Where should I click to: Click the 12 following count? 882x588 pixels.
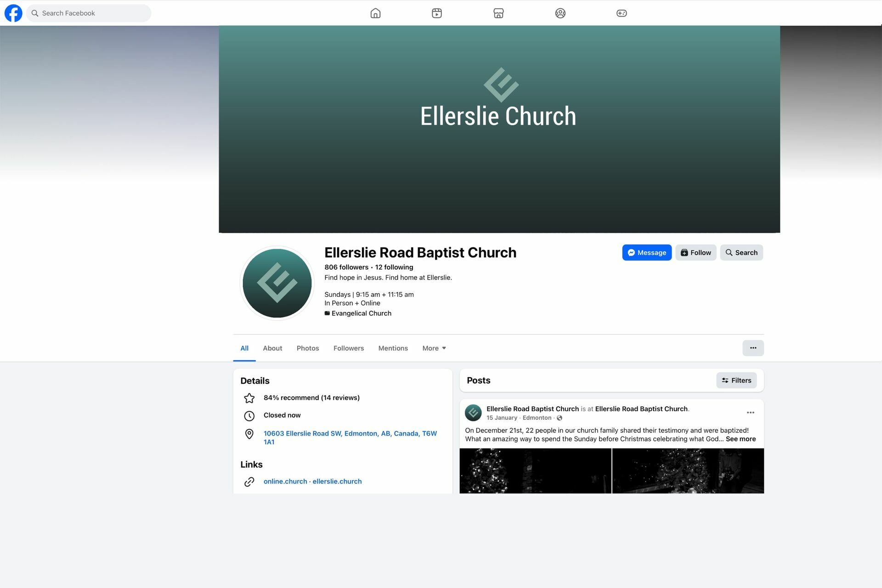[x=394, y=267]
